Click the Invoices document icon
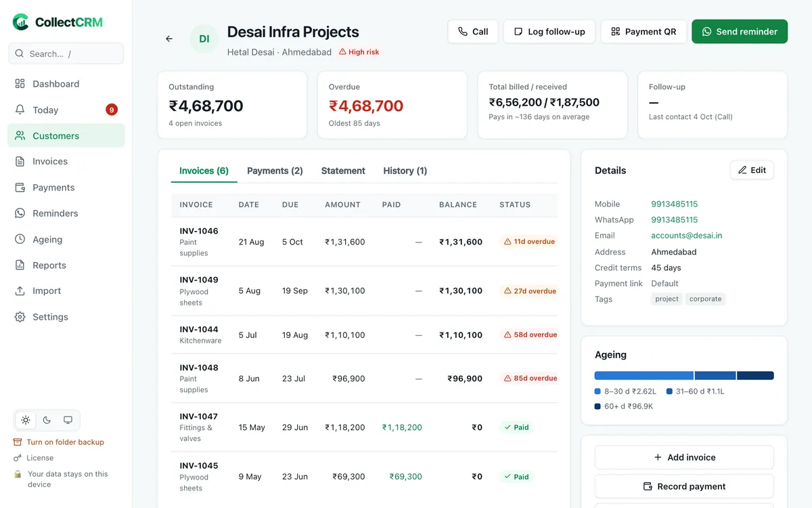812x508 pixels. tap(20, 161)
